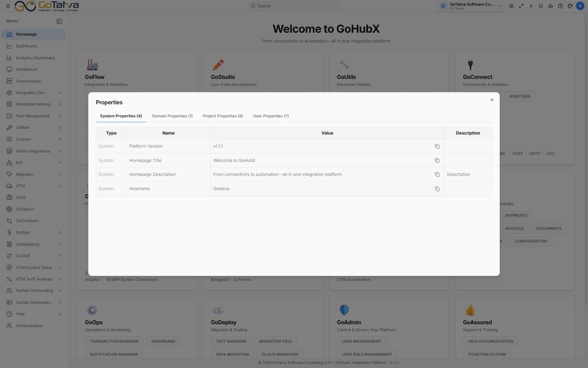Open the theme palette icon

click(570, 6)
